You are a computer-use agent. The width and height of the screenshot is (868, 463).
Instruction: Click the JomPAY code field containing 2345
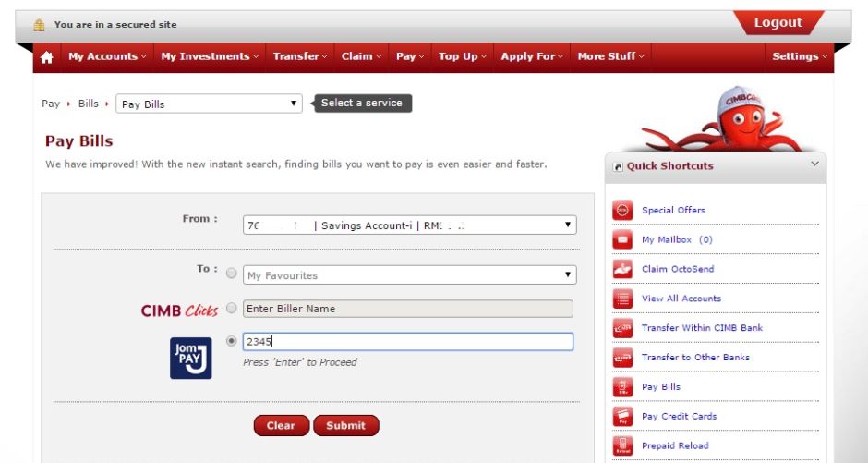(x=408, y=342)
